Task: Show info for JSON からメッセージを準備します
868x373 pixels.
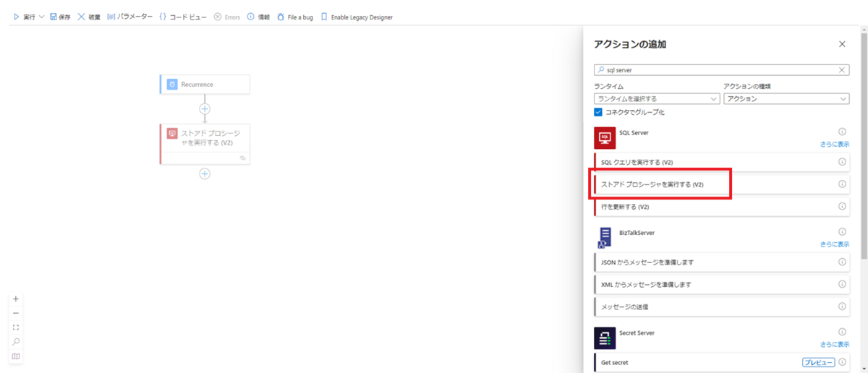Action: click(x=842, y=262)
